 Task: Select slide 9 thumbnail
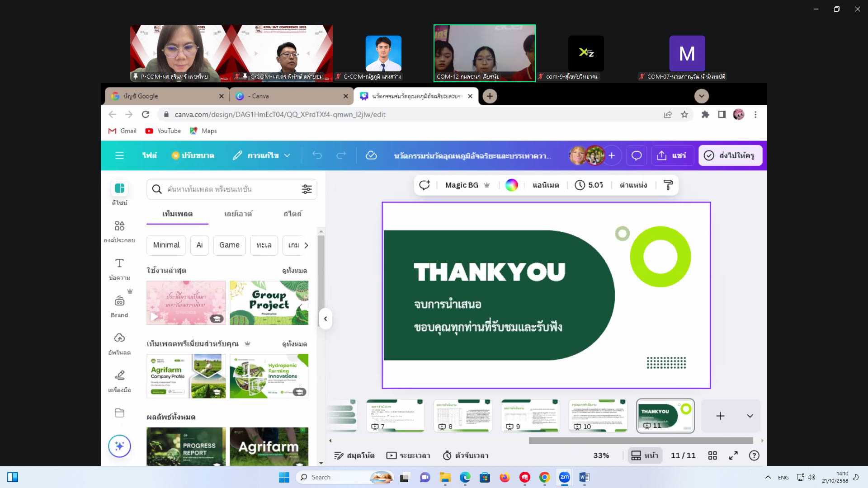[x=530, y=415]
